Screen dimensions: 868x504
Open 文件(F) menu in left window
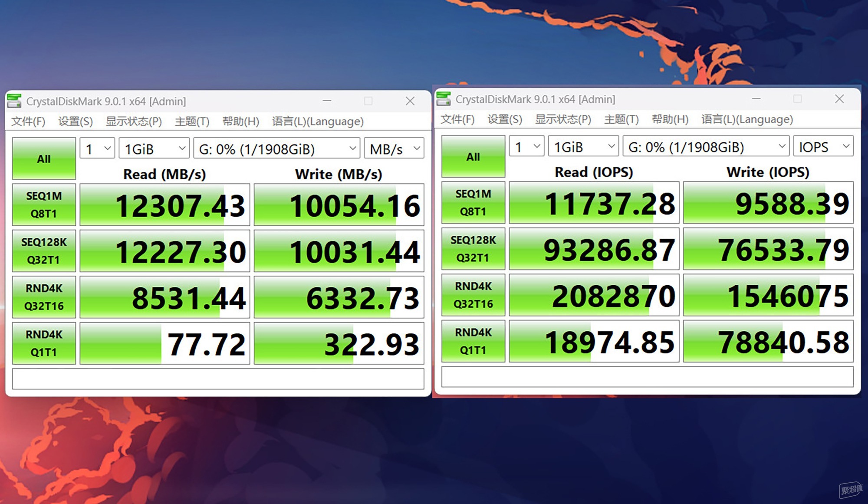click(x=28, y=121)
